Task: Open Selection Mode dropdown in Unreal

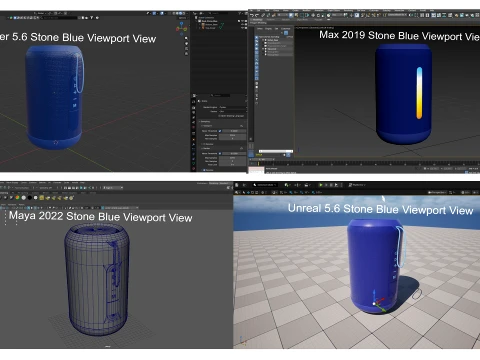Action: pyautogui.click(x=265, y=185)
